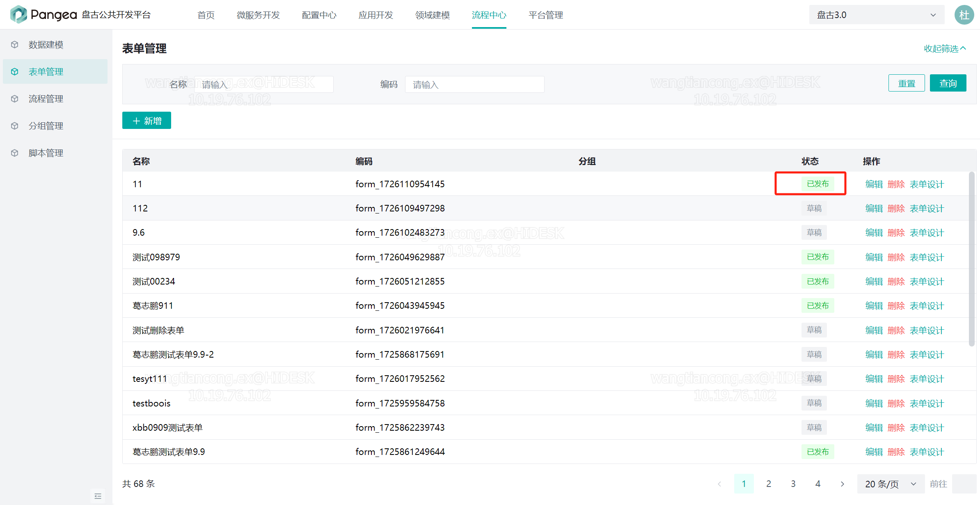Select 脚本管理 in the sidebar
The image size is (980, 505).
(x=55, y=153)
